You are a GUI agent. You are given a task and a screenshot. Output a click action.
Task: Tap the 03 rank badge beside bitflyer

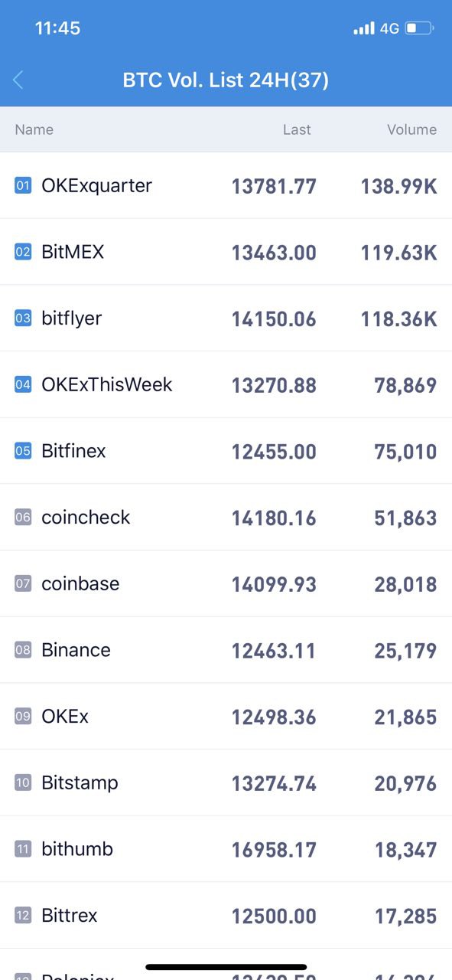pos(23,318)
